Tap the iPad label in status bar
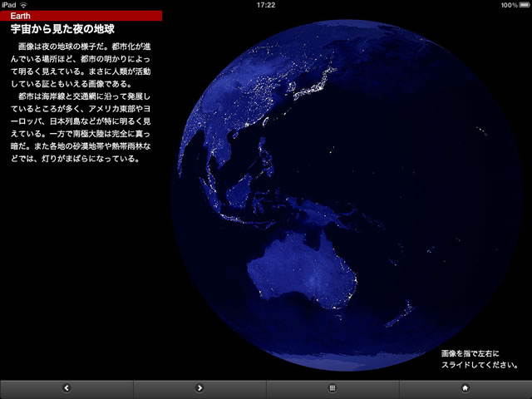Image resolution: width=532 pixels, height=399 pixels. point(8,5)
